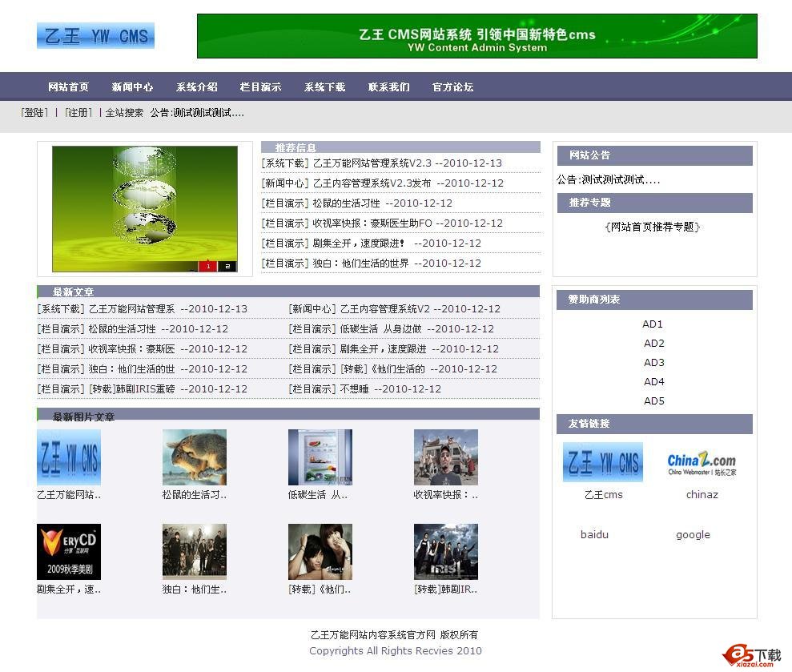Click the 乙王 YW CMS friend link logo
The image size is (792, 672).
pos(603,462)
